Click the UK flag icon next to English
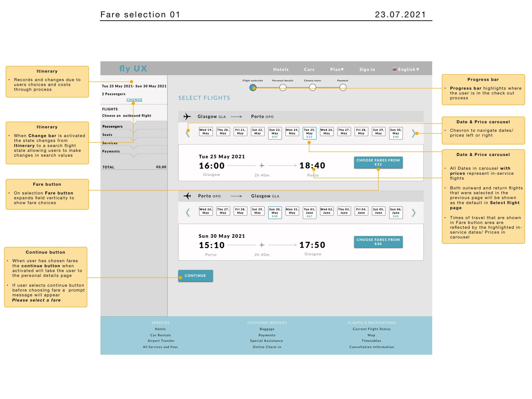 pyautogui.click(x=395, y=69)
